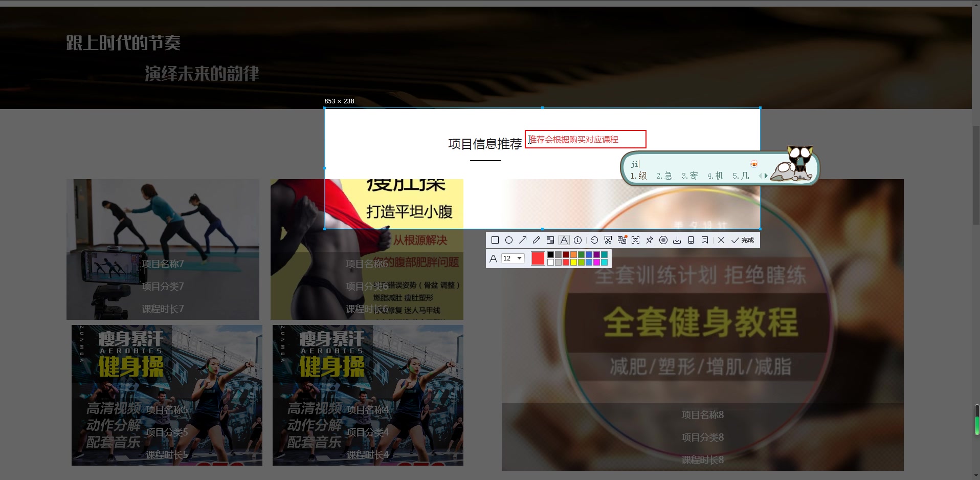The height and width of the screenshot is (480, 980).
Task: Click the download icon to save screenshot
Action: (677, 239)
